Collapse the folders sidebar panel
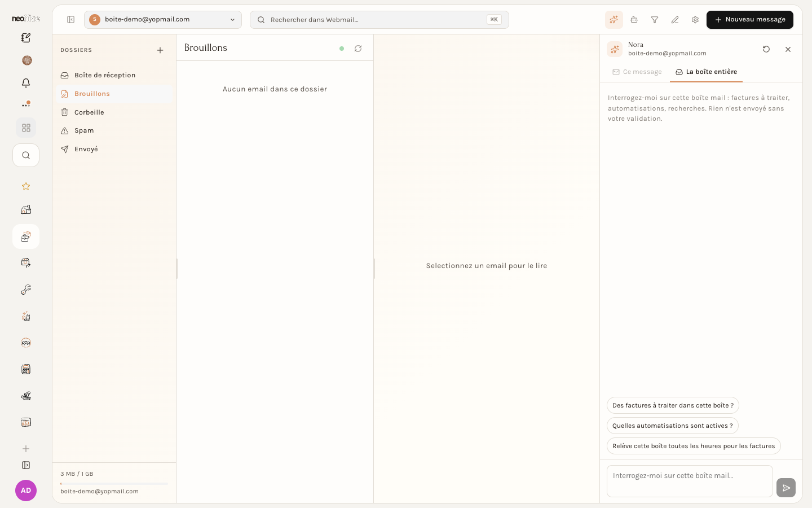Image resolution: width=812 pixels, height=508 pixels. tap(71, 20)
